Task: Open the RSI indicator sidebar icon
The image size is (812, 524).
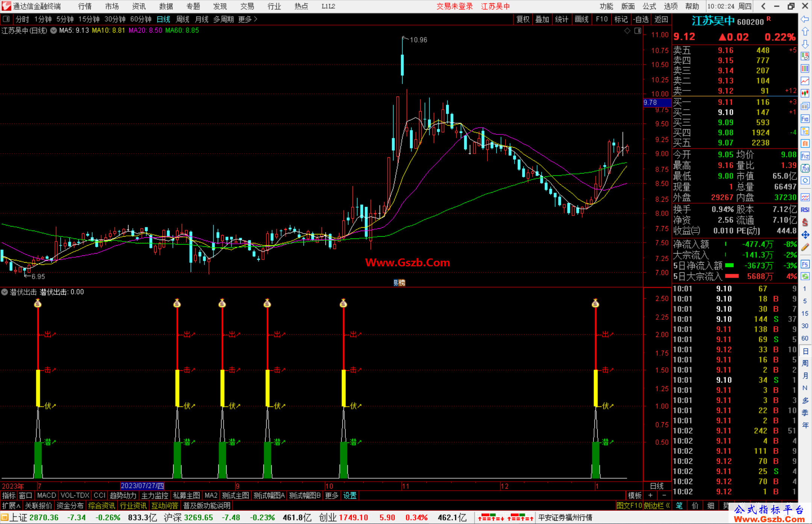Action: coord(805,210)
